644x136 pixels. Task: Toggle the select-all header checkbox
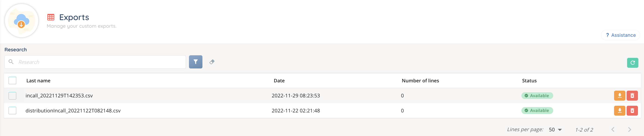(x=13, y=81)
